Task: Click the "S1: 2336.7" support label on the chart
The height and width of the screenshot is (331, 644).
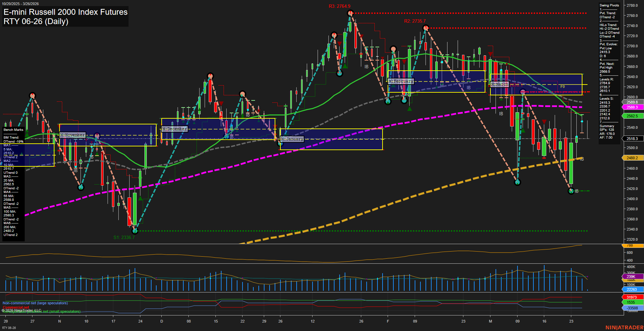Action: [x=124, y=237]
